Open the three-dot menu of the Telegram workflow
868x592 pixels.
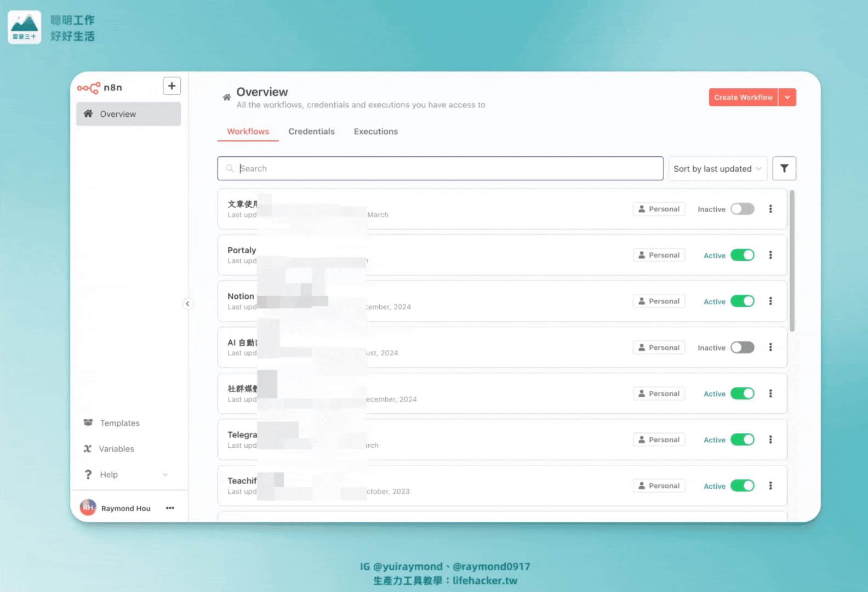pyautogui.click(x=770, y=440)
